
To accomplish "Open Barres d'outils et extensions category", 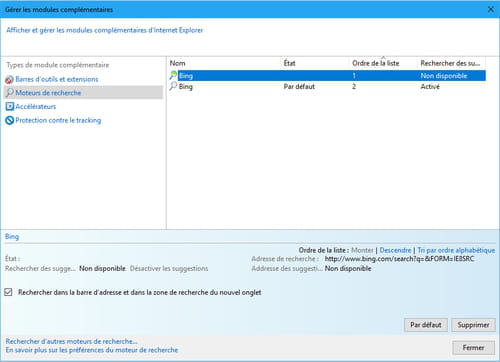I will click(x=57, y=79).
